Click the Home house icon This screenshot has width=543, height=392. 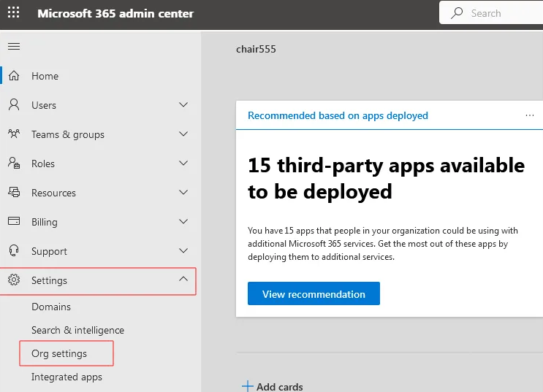click(14, 76)
